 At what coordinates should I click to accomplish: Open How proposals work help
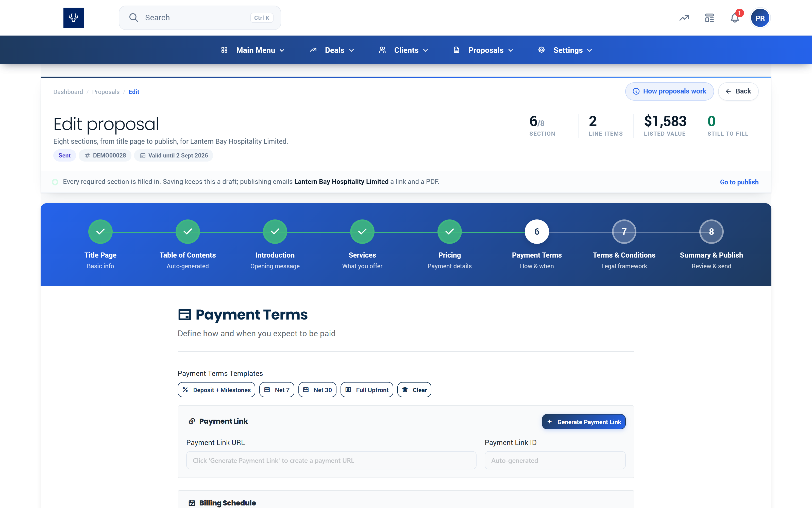pos(669,91)
